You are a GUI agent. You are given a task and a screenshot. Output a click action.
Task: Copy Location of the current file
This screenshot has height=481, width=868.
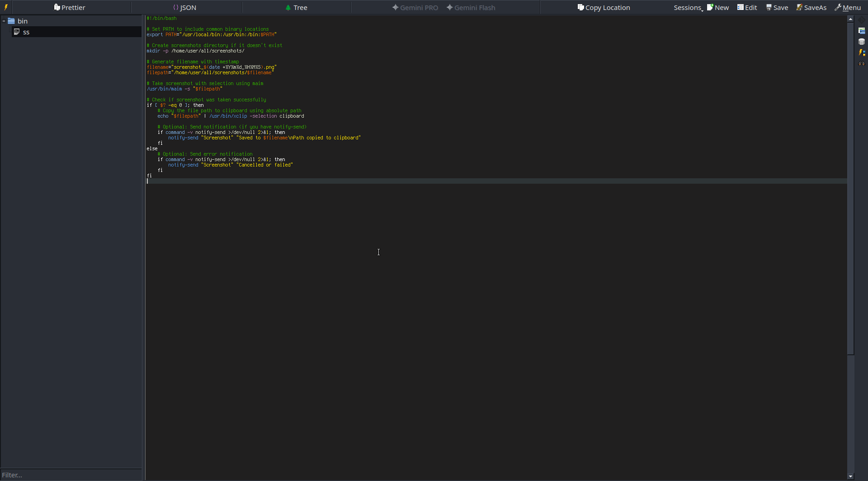click(604, 7)
